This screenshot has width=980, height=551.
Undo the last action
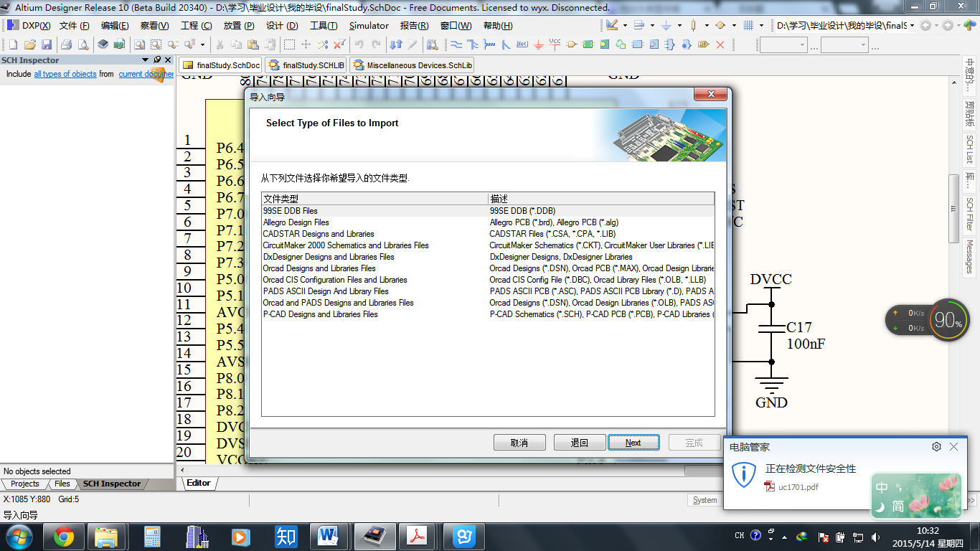[x=359, y=44]
